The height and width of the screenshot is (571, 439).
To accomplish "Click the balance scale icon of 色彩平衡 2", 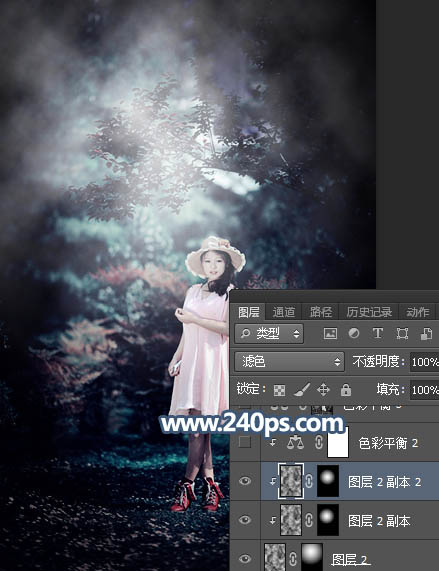I will click(295, 442).
